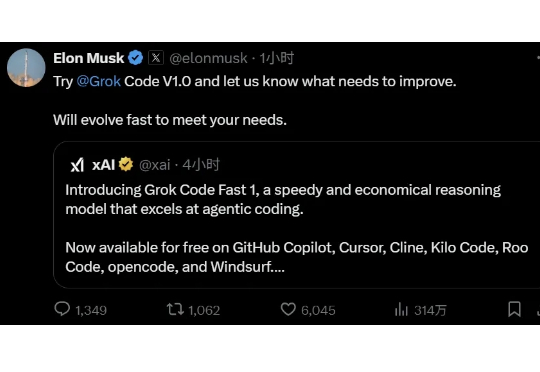Open Elon Musk's rocket profile picture
Screen dimensions: 540x372
tap(26, 68)
